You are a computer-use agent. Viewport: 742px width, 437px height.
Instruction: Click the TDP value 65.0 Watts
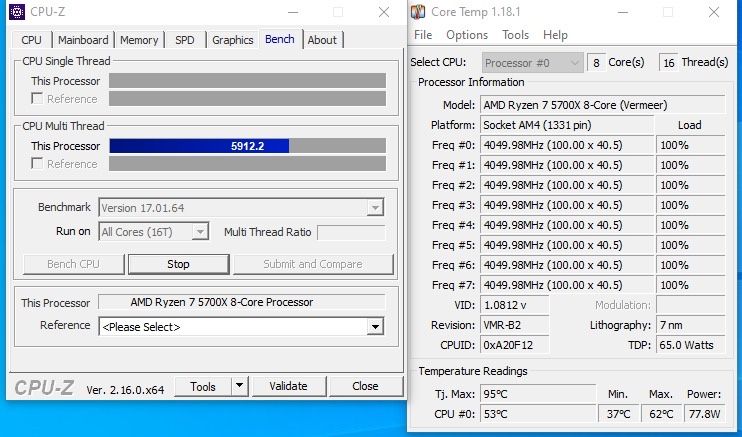pyautogui.click(x=690, y=345)
